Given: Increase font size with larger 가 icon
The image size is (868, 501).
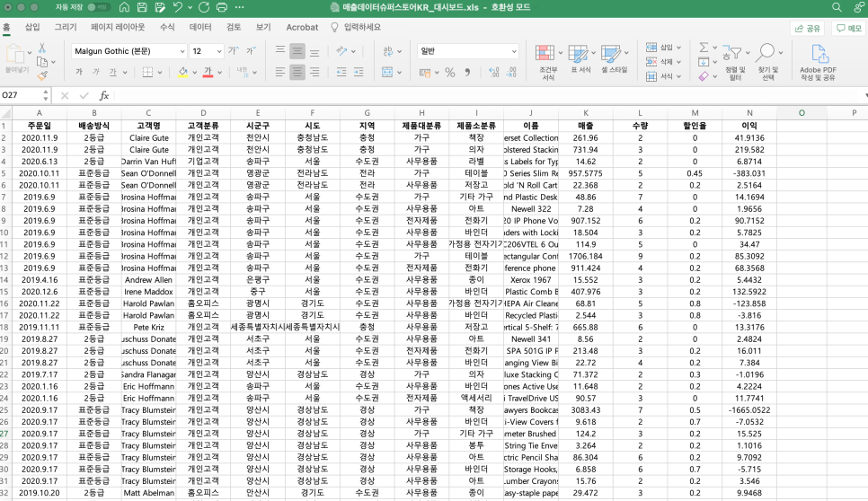Looking at the screenshot, I should (233, 51).
